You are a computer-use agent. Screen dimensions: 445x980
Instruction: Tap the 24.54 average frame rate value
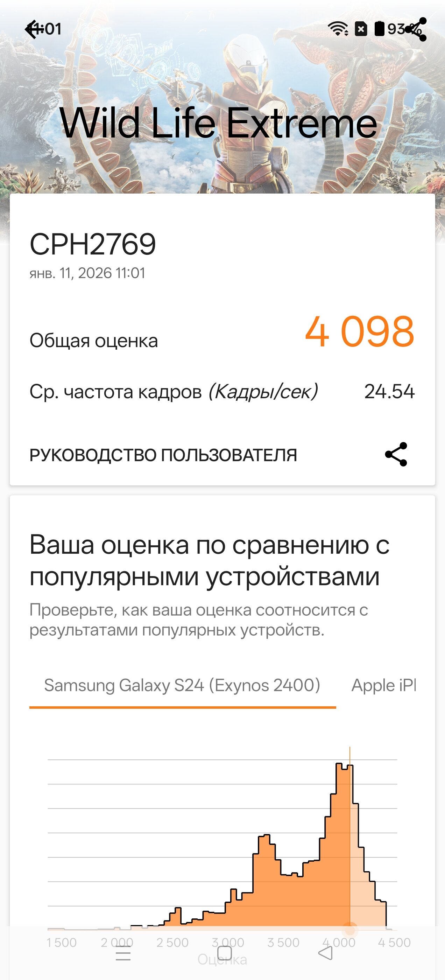click(x=389, y=391)
